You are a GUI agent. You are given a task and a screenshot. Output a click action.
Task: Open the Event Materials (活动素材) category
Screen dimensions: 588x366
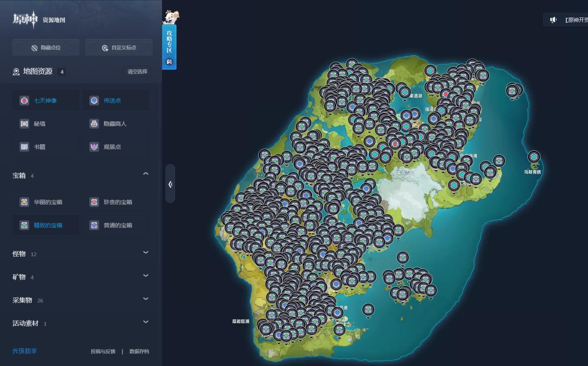tap(146, 322)
